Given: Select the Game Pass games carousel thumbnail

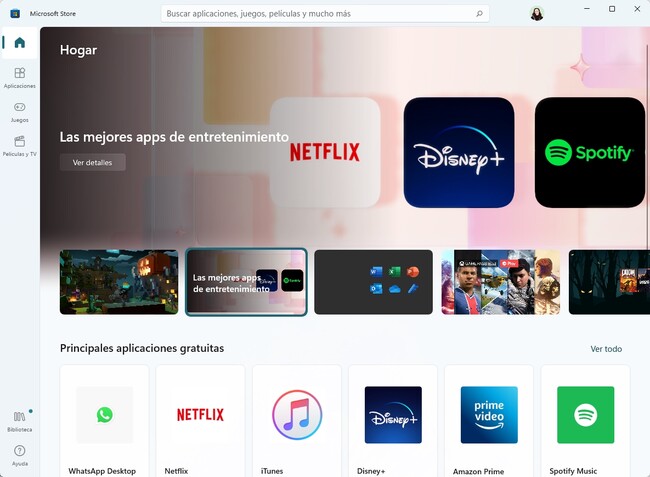Looking at the screenshot, I should 501,282.
